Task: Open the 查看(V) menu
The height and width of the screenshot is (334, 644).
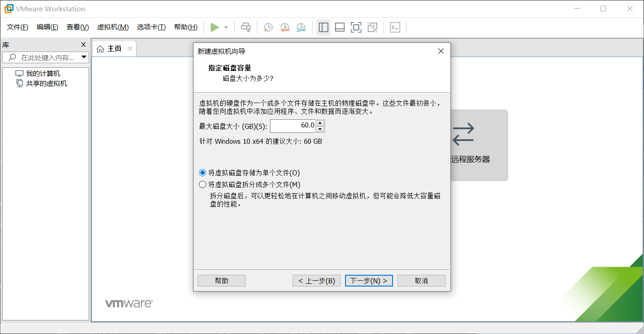Action: [78, 27]
